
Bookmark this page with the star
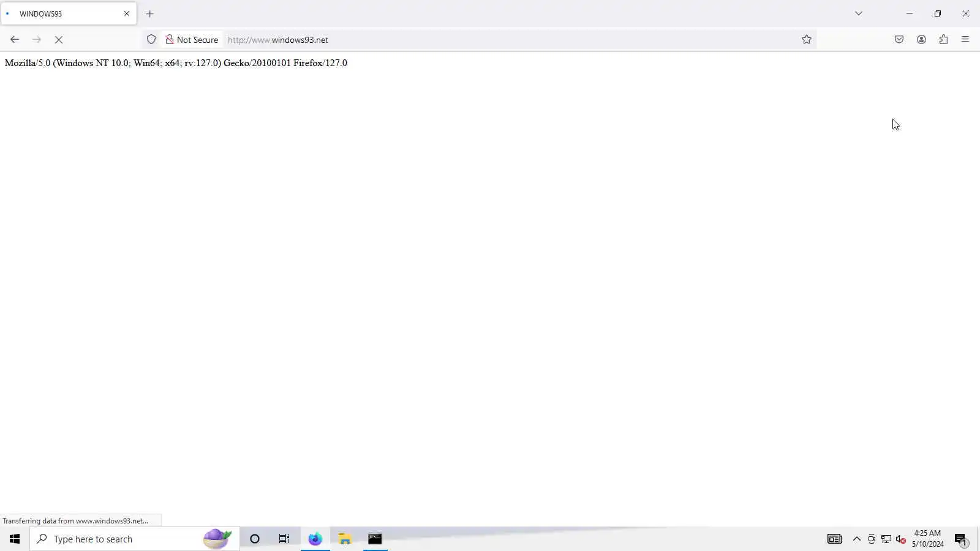807,40
